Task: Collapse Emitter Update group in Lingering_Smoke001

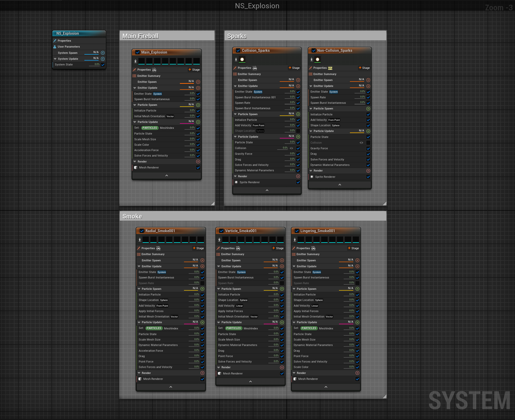Action: point(294,266)
